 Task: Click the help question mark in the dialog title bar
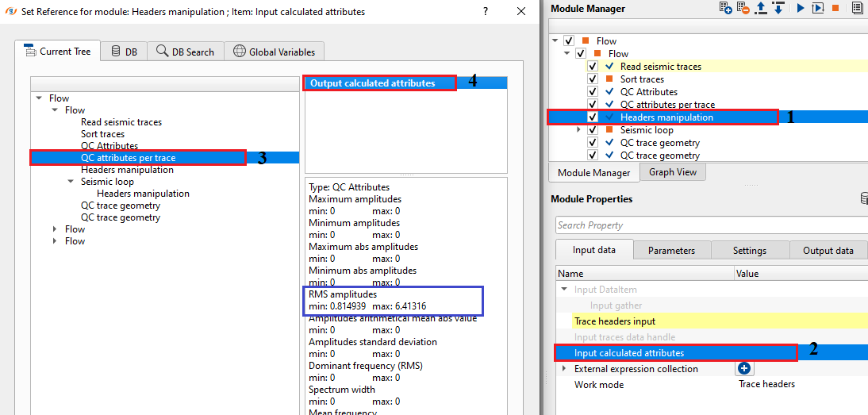tap(485, 11)
